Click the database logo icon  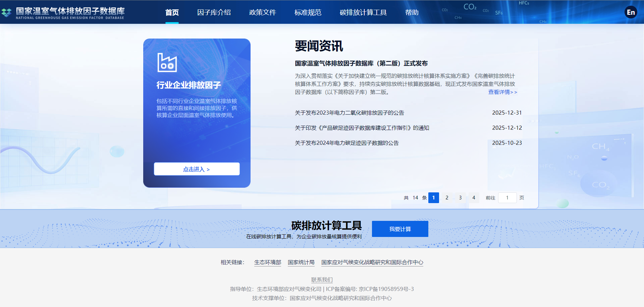tap(6, 13)
